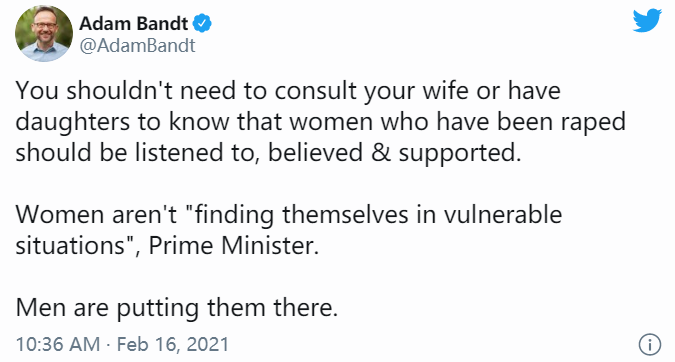Click the blue verified checkmark badge
Image resolution: width=675 pixels, height=362 pixels.
pos(202,23)
